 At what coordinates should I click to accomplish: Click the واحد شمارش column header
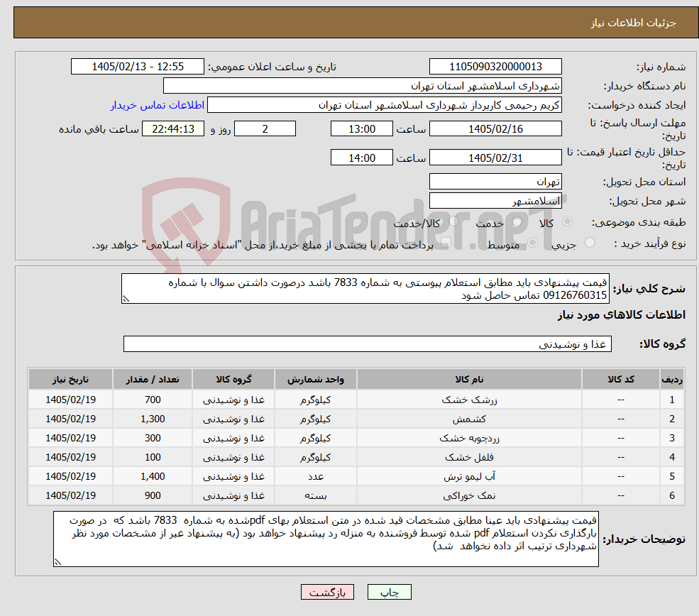click(x=315, y=379)
